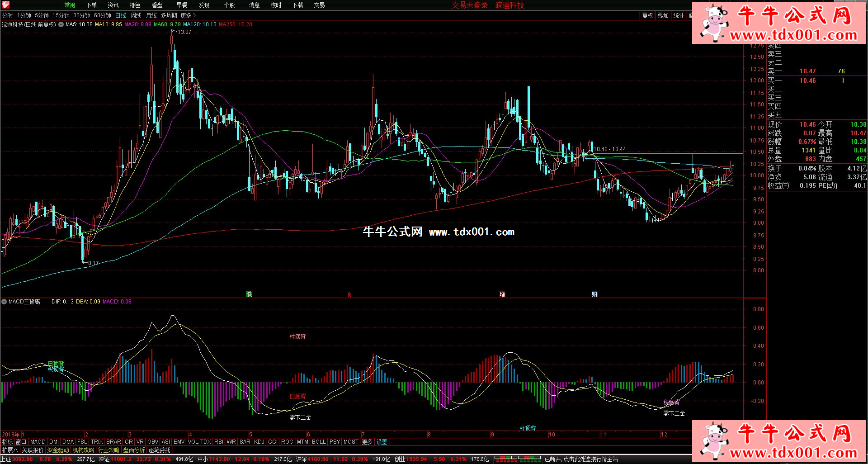
Task: Select the 月线 monthly period
Action: (151, 15)
